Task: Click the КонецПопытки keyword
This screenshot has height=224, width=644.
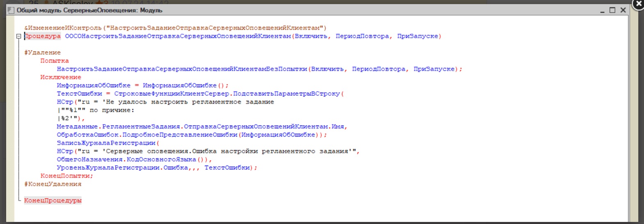Action: (66, 176)
